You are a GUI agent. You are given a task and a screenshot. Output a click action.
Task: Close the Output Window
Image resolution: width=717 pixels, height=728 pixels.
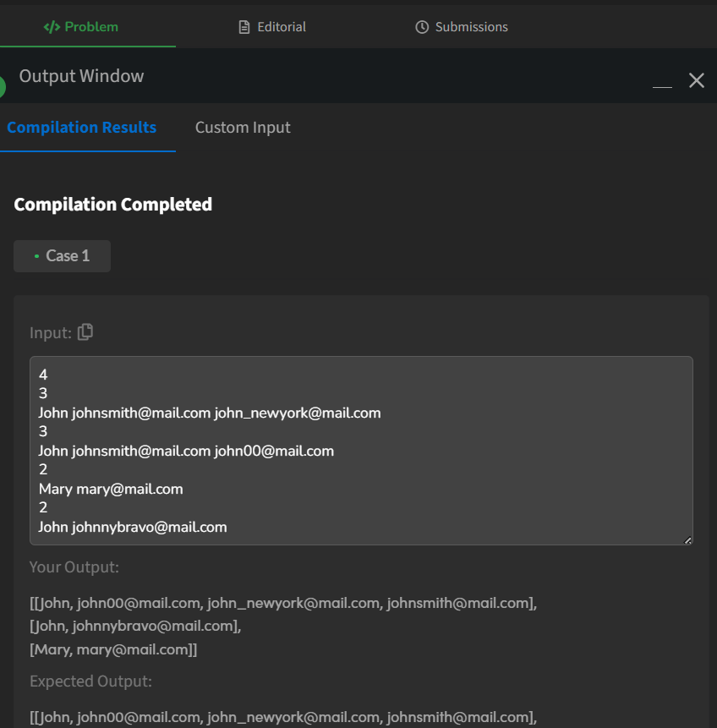696,80
